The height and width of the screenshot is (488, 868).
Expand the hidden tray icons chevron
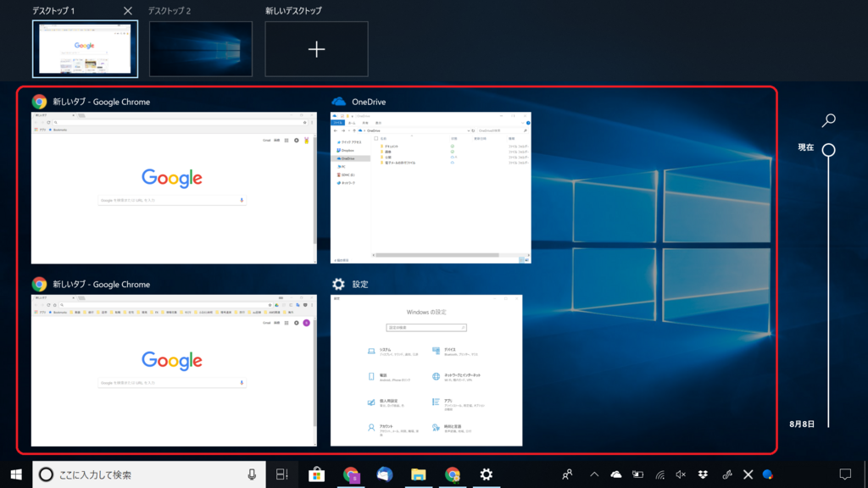[x=594, y=474]
